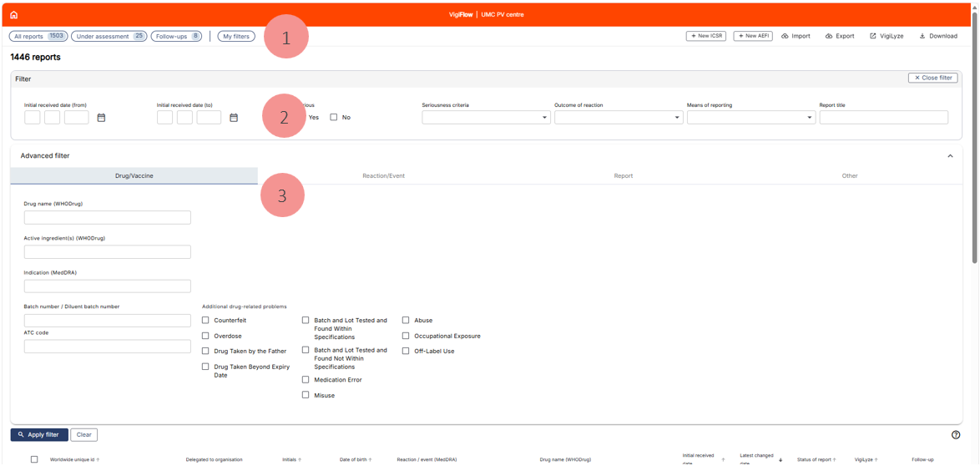Image resolution: width=980 pixels, height=471 pixels.
Task: Click the Download icon
Action: [922, 37]
